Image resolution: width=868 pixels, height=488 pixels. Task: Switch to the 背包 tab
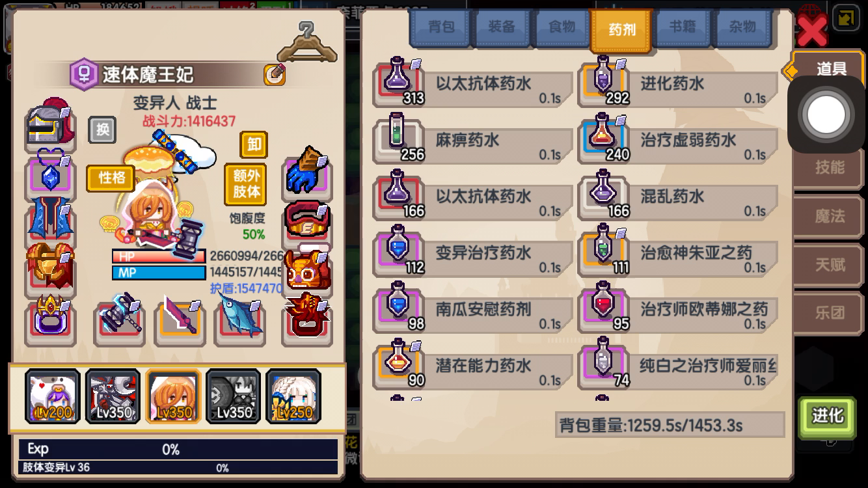click(441, 27)
